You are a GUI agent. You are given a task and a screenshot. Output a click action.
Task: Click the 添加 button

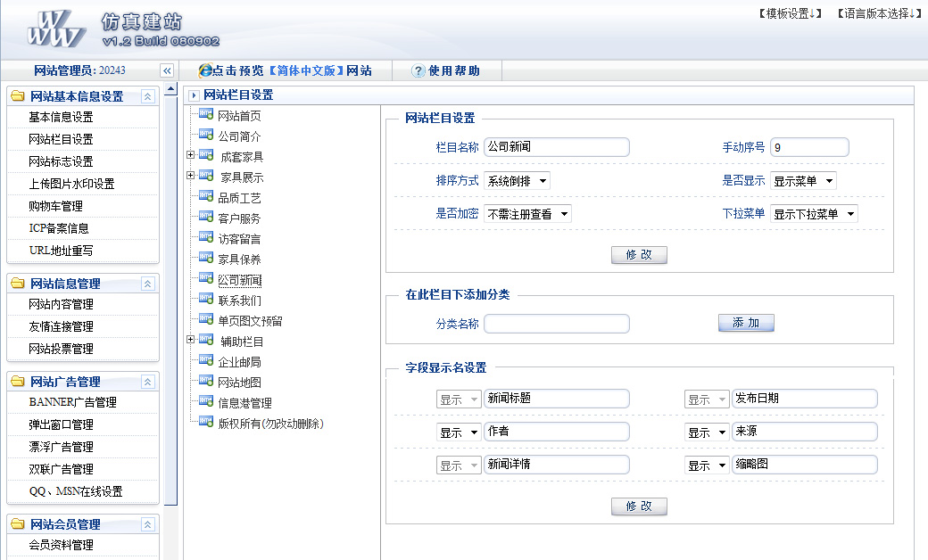[x=746, y=323]
